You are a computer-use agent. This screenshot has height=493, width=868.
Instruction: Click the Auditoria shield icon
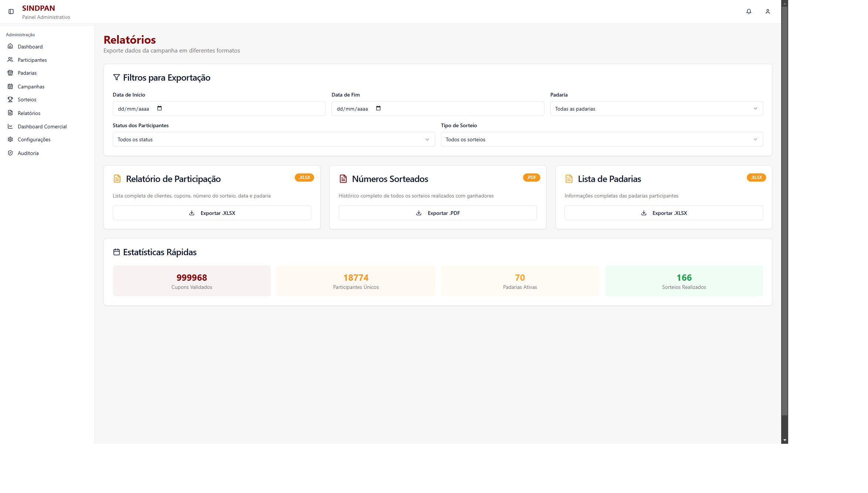pyautogui.click(x=10, y=153)
